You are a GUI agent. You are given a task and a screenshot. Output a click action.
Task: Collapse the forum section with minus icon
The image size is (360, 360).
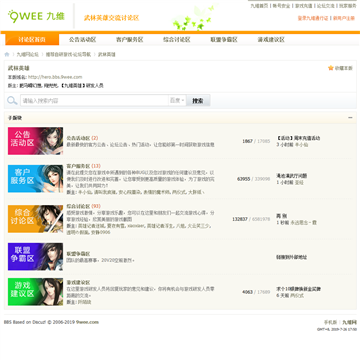click(x=350, y=118)
